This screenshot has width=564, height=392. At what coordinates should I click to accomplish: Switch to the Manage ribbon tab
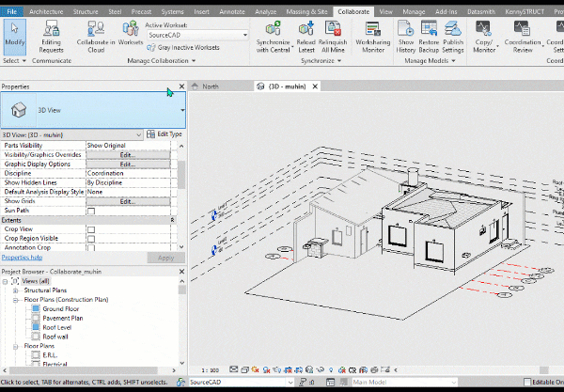(x=414, y=11)
